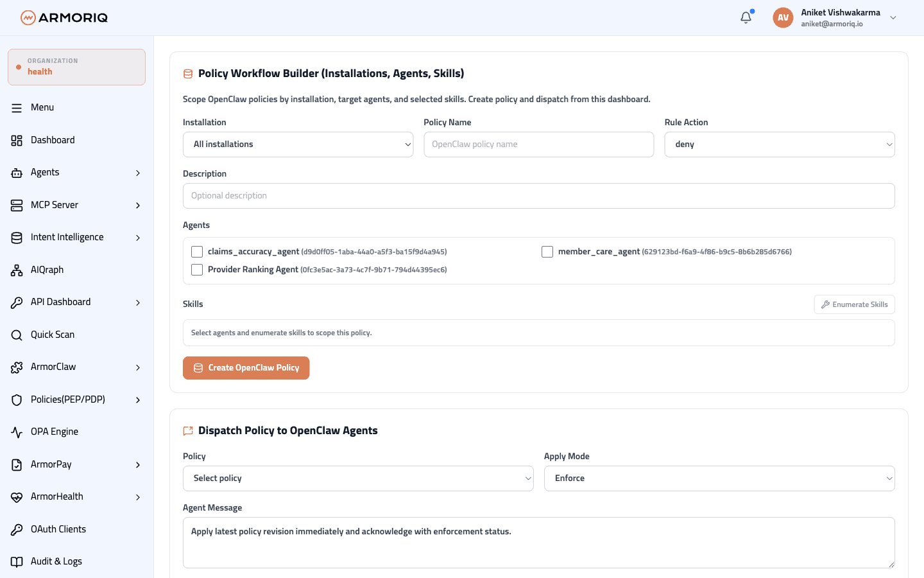
Task: Expand the Intent Intelligence submenu chevron
Action: pyautogui.click(x=138, y=238)
